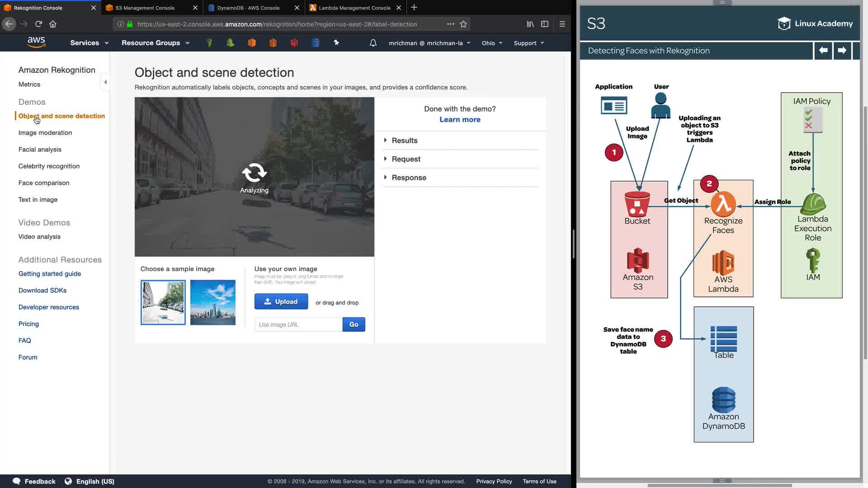Toggle the browser sidebar view icon
Image resolution: width=868 pixels, height=488 pixels.
545,24
